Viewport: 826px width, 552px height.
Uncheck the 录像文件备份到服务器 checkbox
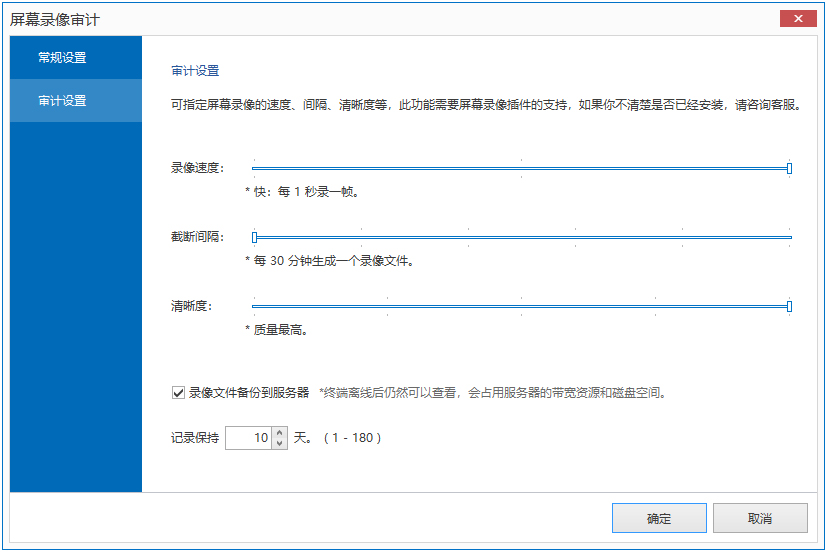(178, 393)
